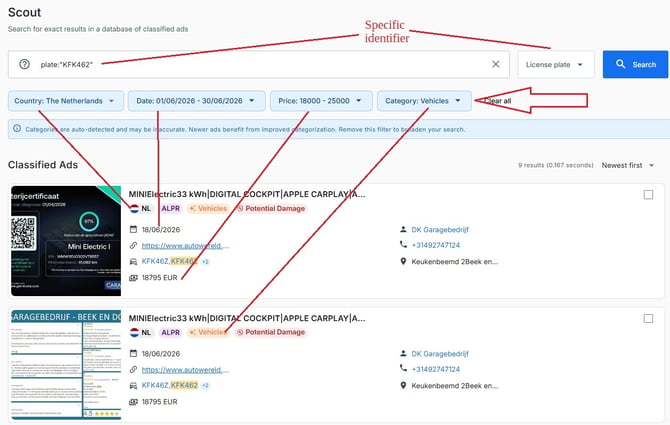
Task: Click highlighted plate KFK462 in first ad
Action: pos(184,261)
